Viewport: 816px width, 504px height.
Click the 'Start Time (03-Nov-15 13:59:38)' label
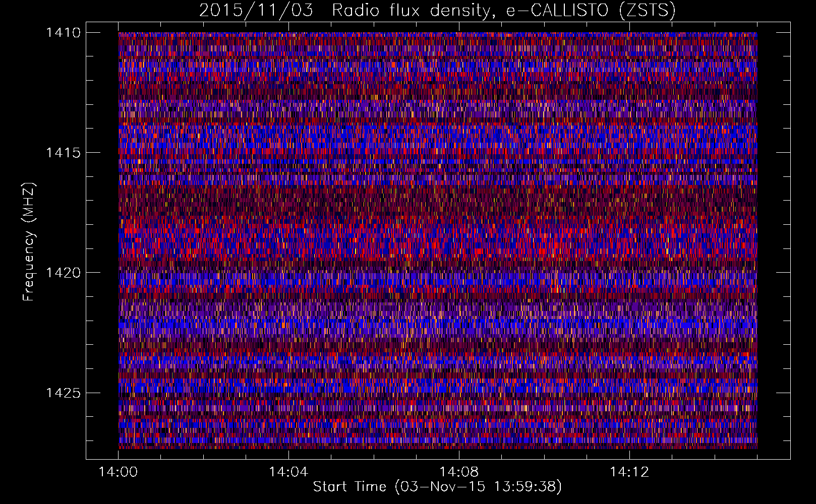(x=437, y=487)
